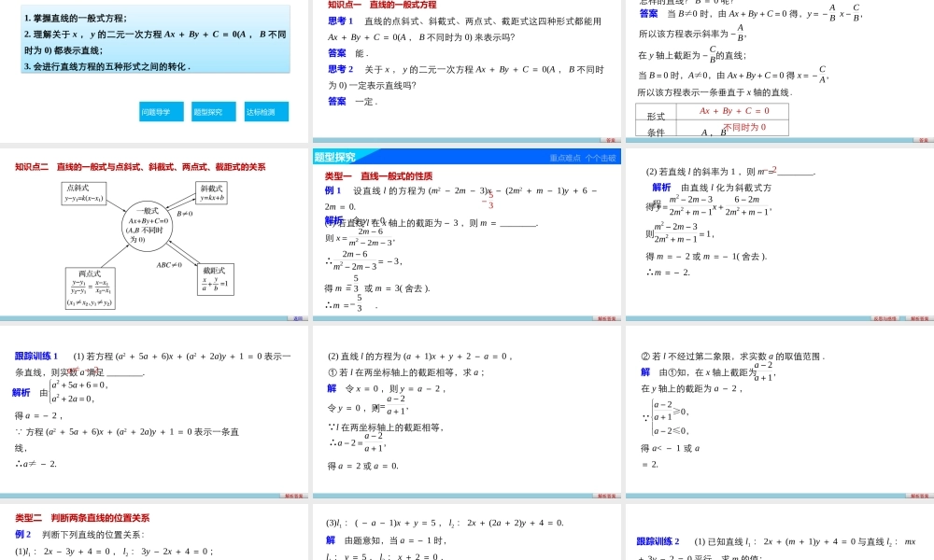Click objective 3. 会进行直线方程的五种形式之间的转化

pyautogui.click(x=107, y=66)
